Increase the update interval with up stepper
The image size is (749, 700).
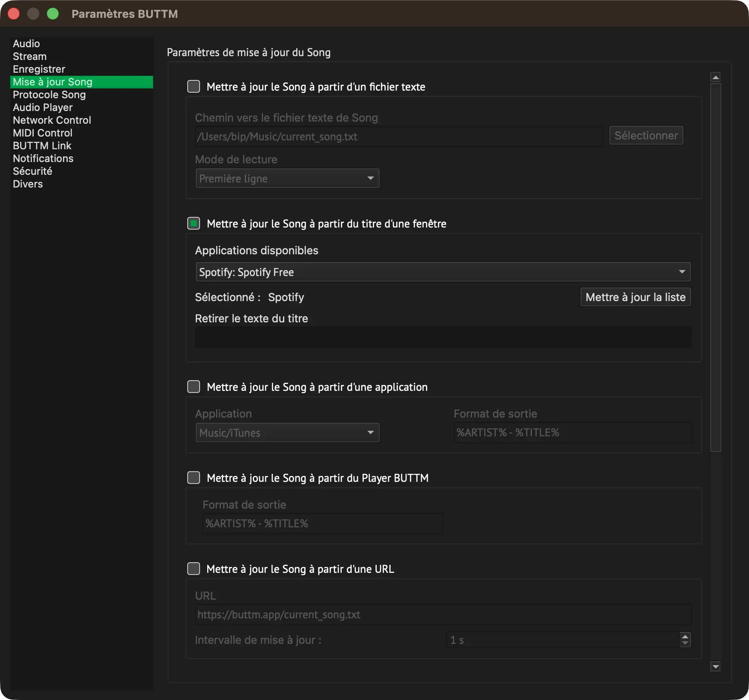pyautogui.click(x=685, y=636)
